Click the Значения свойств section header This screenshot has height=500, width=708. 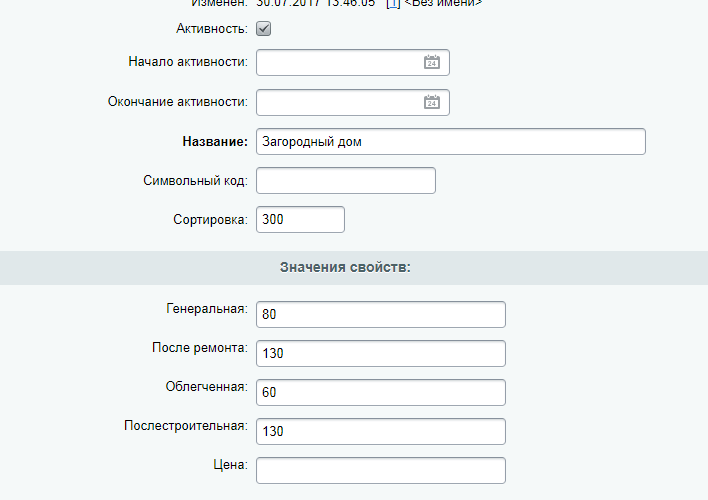(x=346, y=267)
